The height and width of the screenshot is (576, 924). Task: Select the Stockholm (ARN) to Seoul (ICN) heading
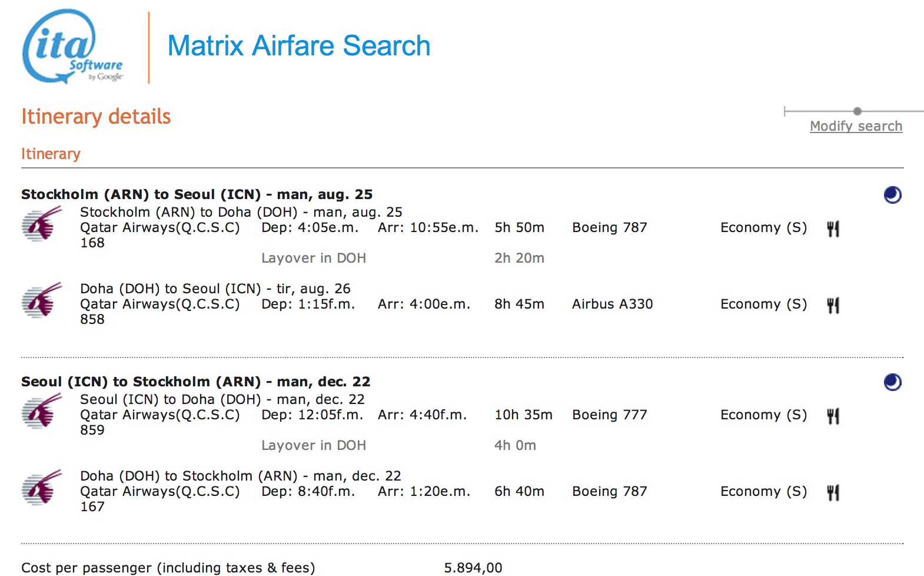tap(197, 194)
